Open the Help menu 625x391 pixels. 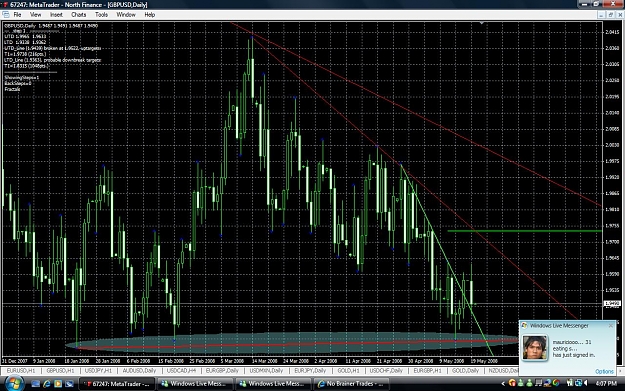point(149,15)
